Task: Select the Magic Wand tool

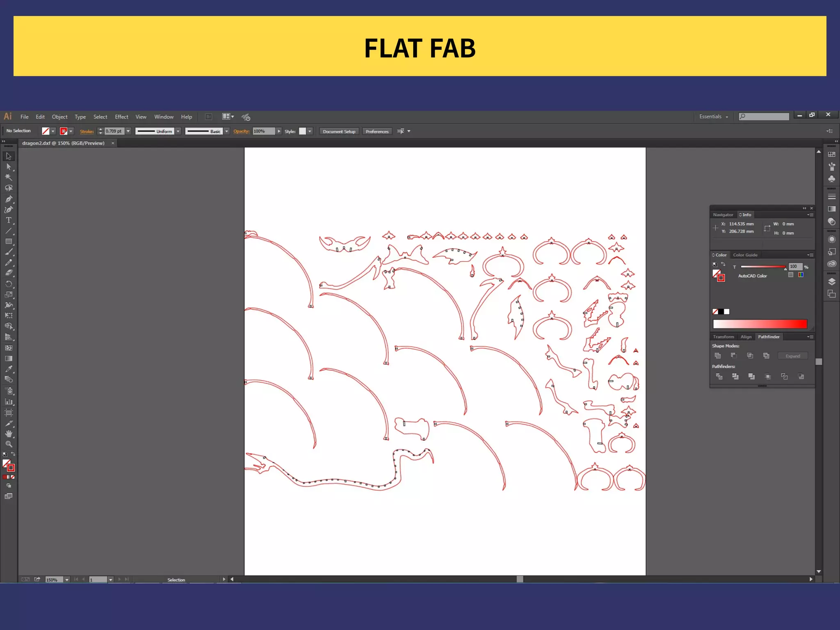Action: point(9,177)
